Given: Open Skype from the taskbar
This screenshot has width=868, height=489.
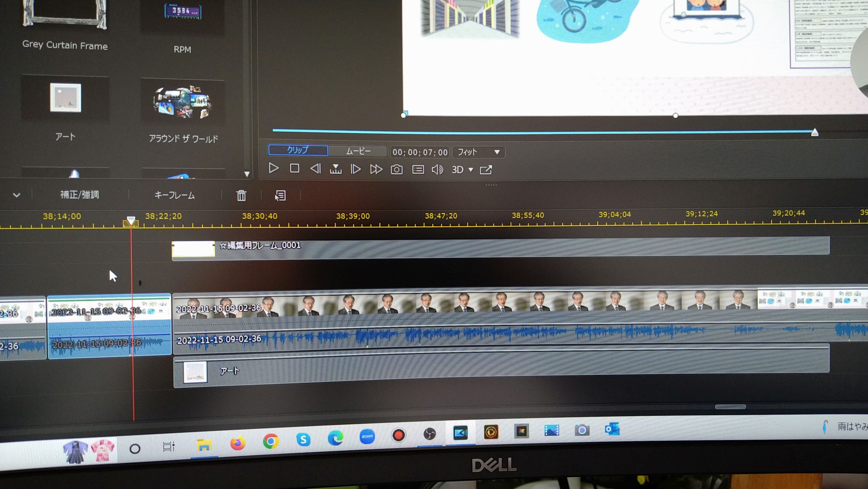Looking at the screenshot, I should (x=303, y=440).
